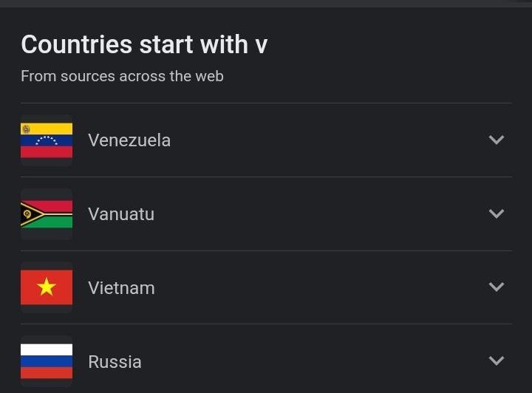Click the Russia flag icon
Screen dimensions: 532x393
click(x=47, y=361)
